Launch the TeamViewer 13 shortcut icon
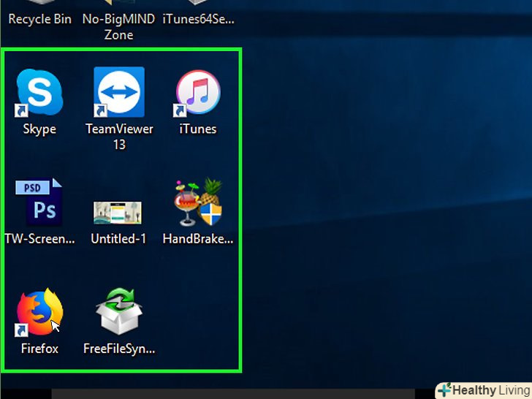 pyautogui.click(x=119, y=92)
